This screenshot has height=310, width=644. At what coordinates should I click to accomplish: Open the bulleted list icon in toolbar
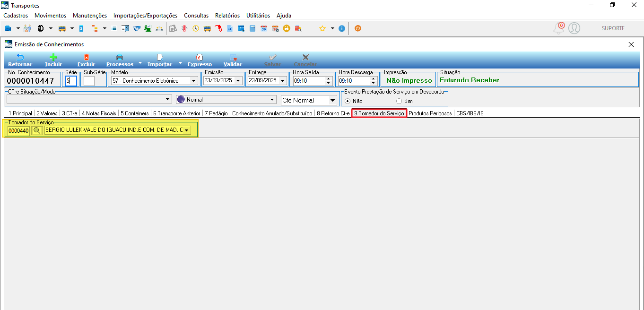pyautogui.click(x=114, y=28)
